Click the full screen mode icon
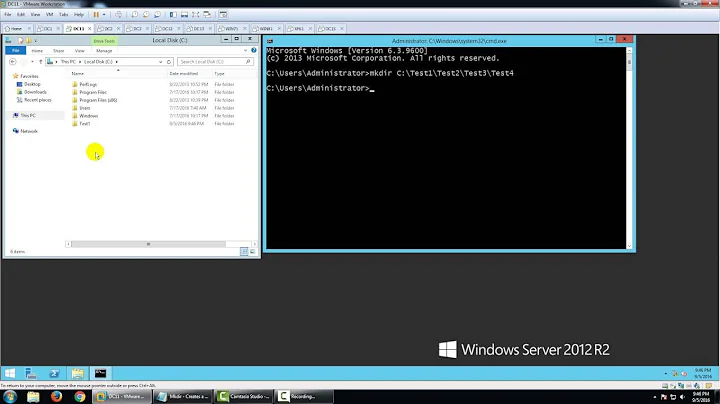This screenshot has width=720, height=404. pos(196,15)
